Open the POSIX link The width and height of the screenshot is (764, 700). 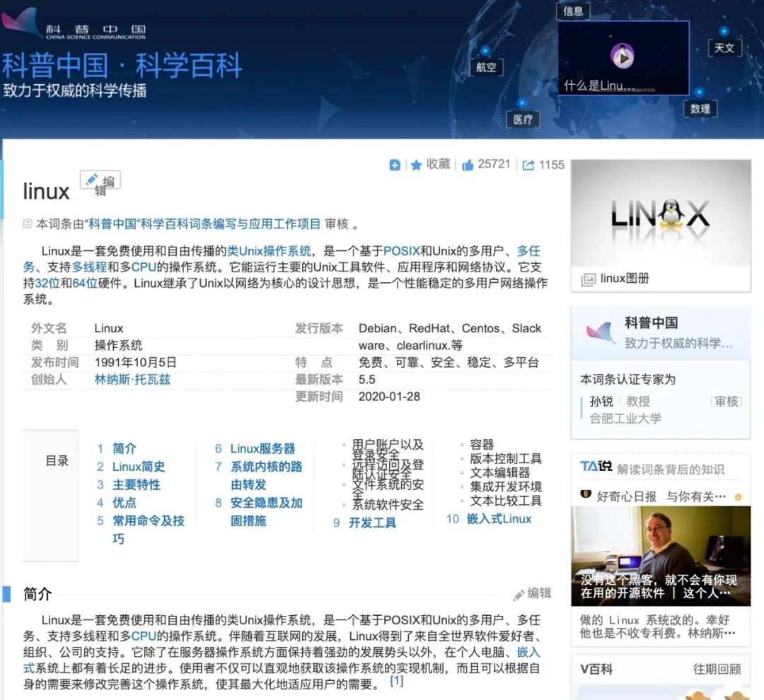click(402, 251)
